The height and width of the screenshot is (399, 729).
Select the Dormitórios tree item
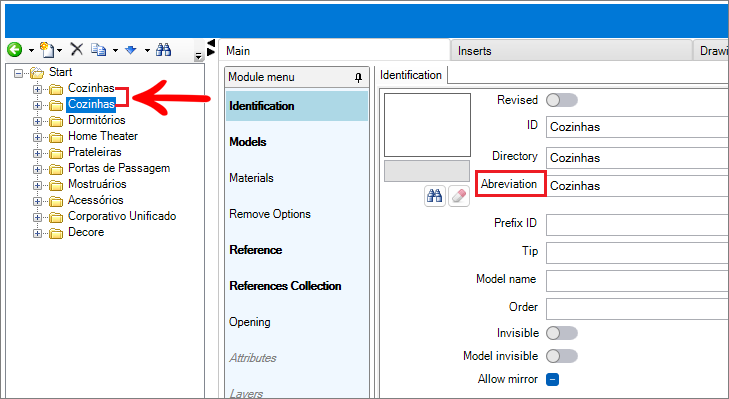pyautogui.click(x=97, y=120)
